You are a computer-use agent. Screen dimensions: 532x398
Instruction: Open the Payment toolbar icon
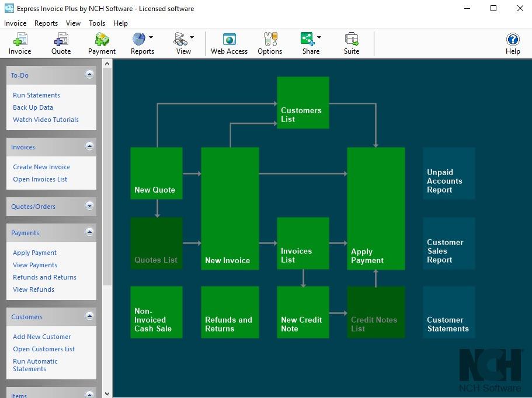pos(102,43)
